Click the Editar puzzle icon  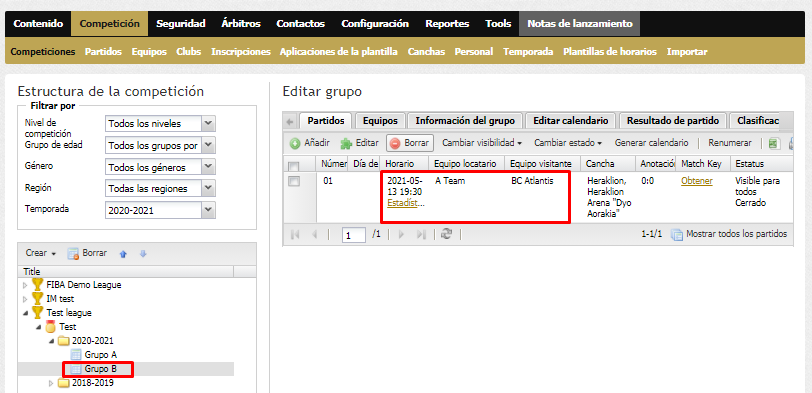346,143
